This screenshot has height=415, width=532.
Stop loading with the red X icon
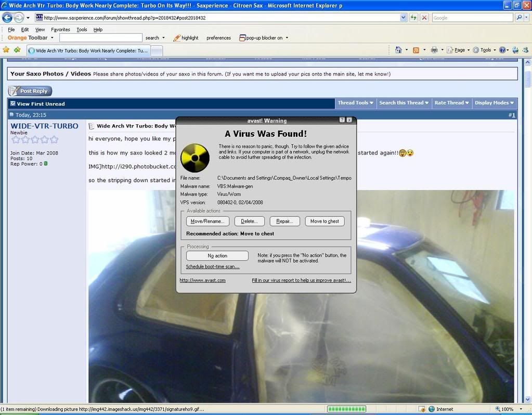tap(424, 18)
